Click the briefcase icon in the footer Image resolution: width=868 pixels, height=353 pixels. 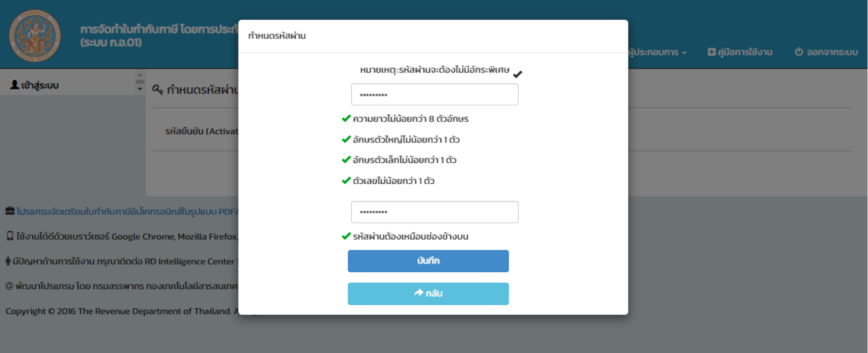pos(10,211)
